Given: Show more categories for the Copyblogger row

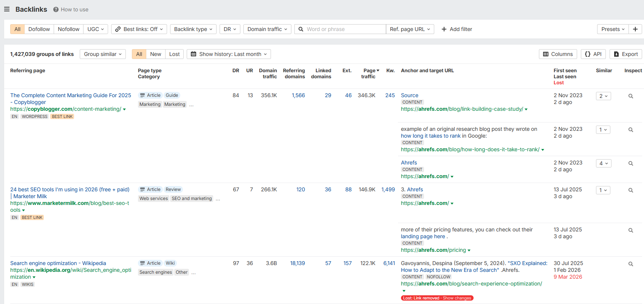Looking at the screenshot, I should tap(192, 105).
